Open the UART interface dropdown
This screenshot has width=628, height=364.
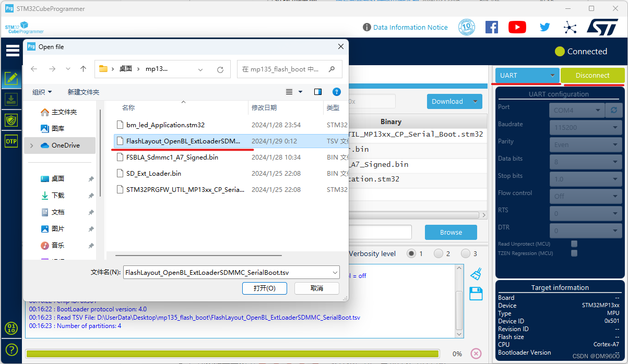(527, 76)
